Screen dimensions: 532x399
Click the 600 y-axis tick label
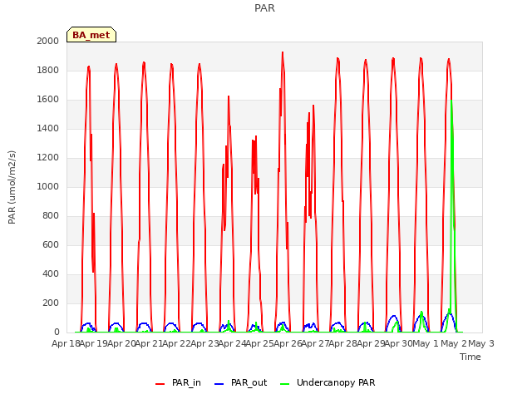pos(51,244)
